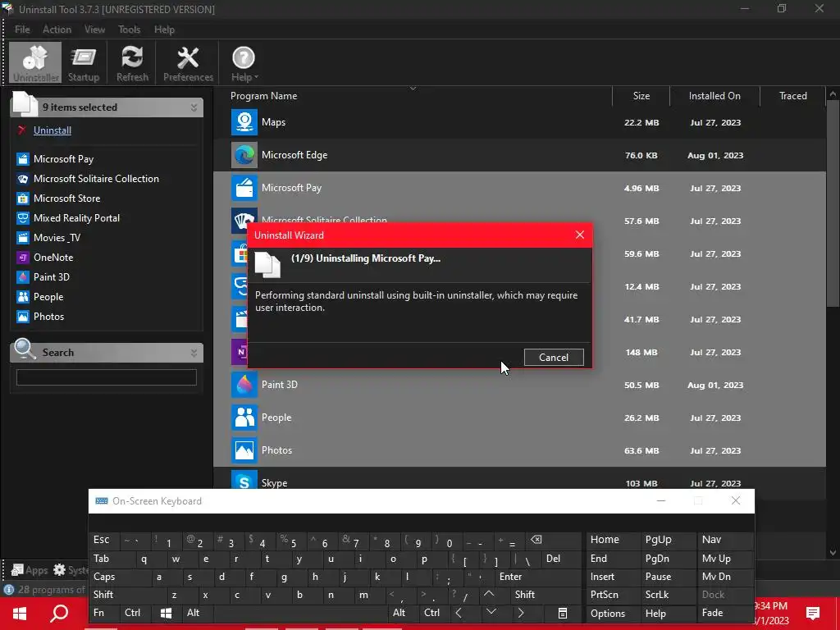Select Microsoft Pay icon in sidebar list
The width and height of the screenshot is (840, 630).
click(x=22, y=159)
